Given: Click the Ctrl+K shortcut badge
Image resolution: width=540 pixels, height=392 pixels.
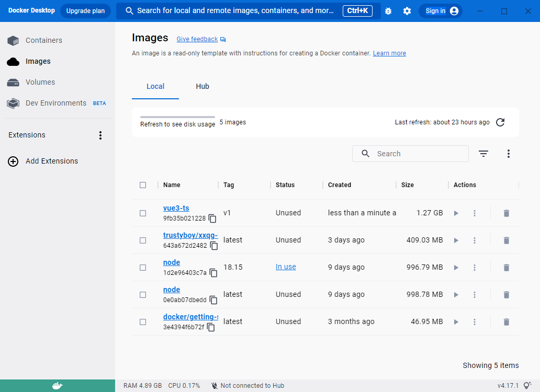Looking at the screenshot, I should 357,11.
